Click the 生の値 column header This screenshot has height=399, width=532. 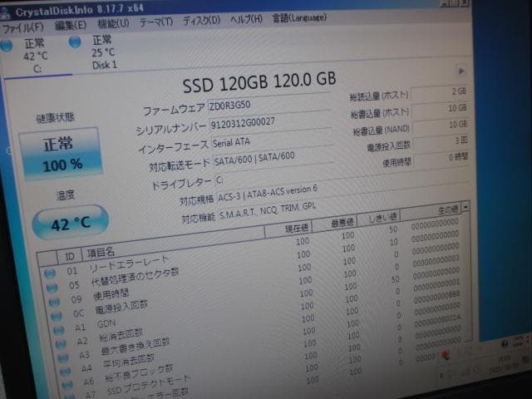click(432, 211)
